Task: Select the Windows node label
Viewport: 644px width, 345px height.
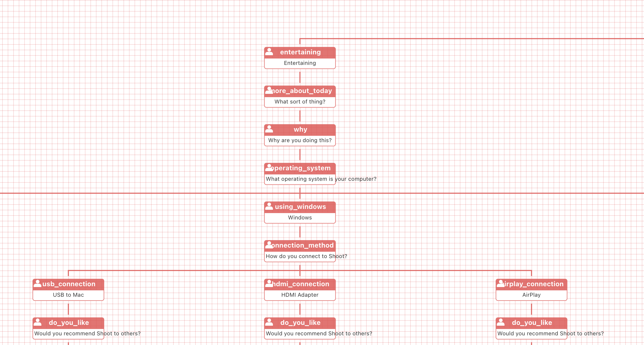Action: (299, 217)
